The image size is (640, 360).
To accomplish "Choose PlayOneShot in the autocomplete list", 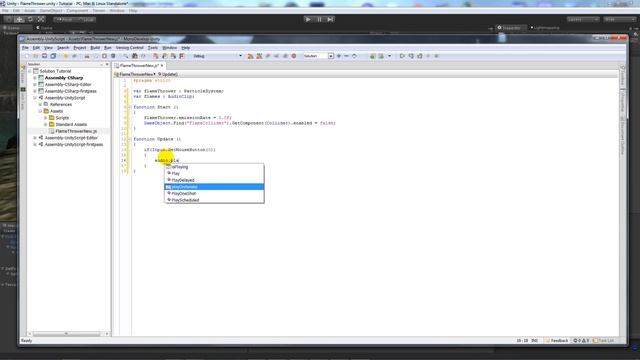I will pyautogui.click(x=214, y=193).
